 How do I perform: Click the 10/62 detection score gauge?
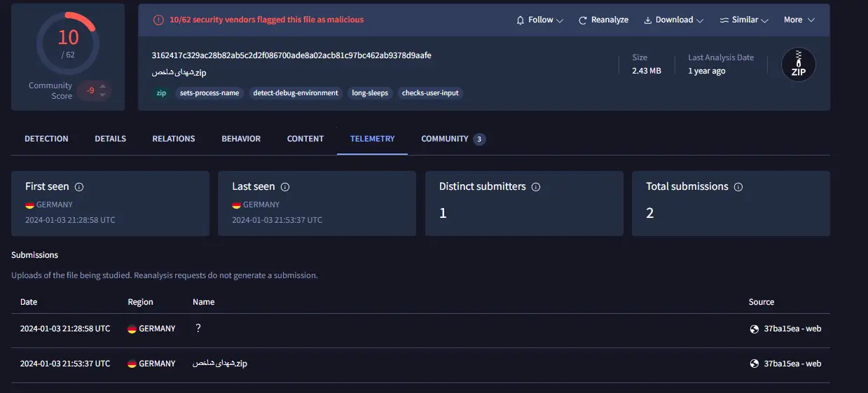click(67, 43)
